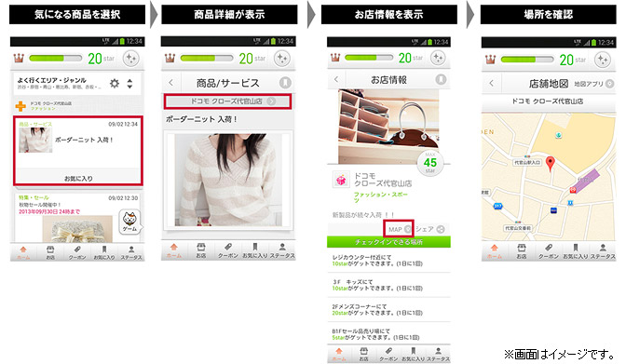Toggle favorite bookmark on お店情報 header
Screen dimensions: 626x364
[x=441, y=79]
